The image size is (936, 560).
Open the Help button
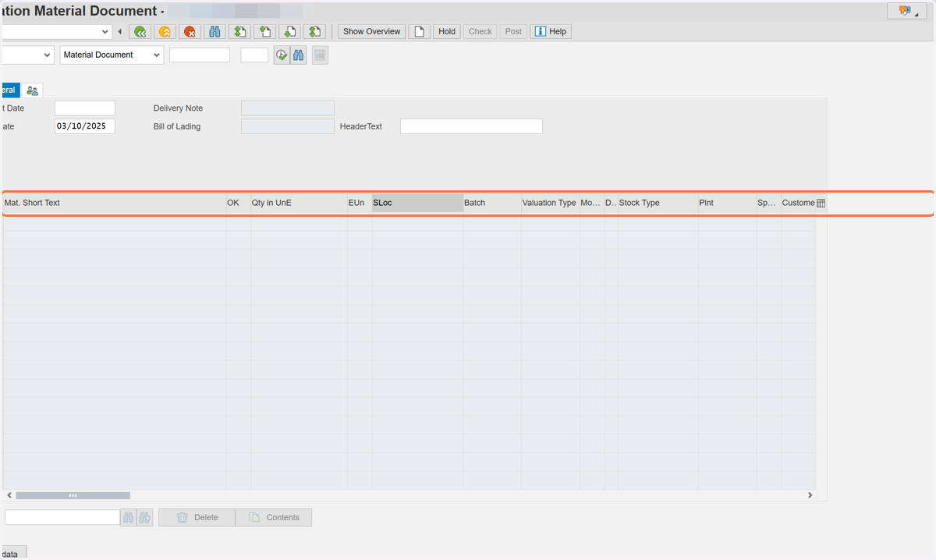[551, 32]
